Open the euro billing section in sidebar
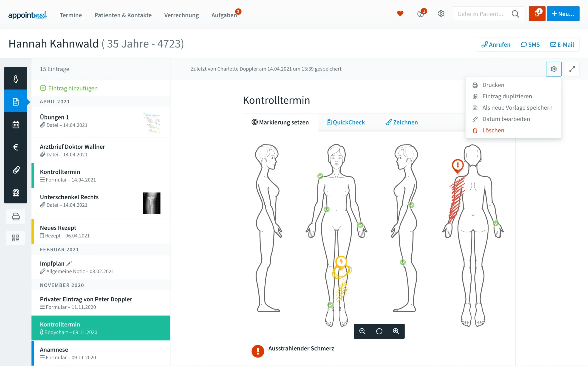 (16, 147)
